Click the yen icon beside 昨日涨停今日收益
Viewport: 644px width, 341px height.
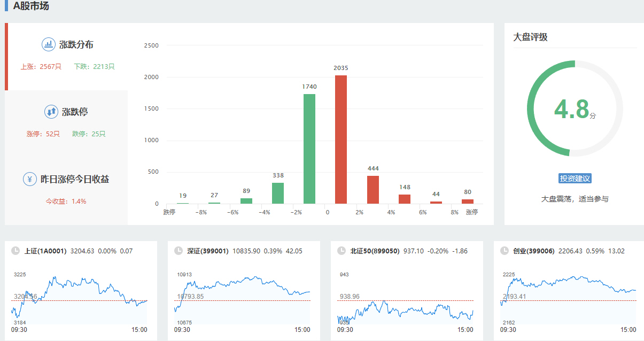[x=30, y=179]
